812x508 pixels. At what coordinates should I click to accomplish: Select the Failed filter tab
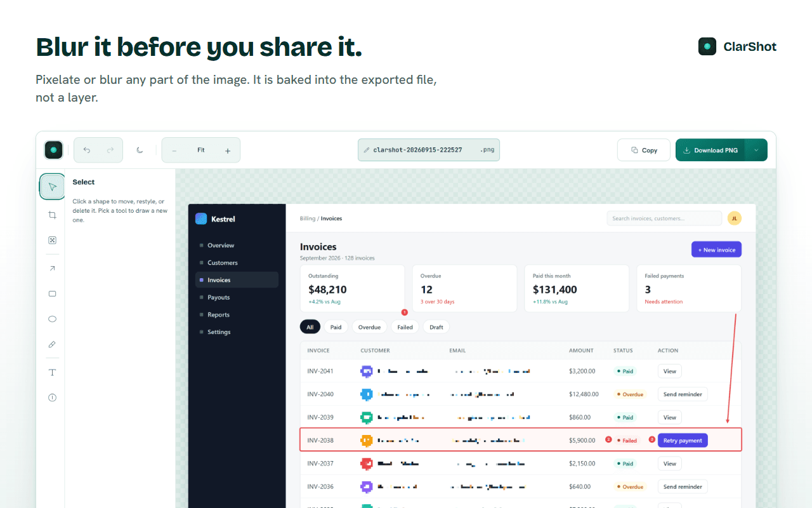point(405,327)
